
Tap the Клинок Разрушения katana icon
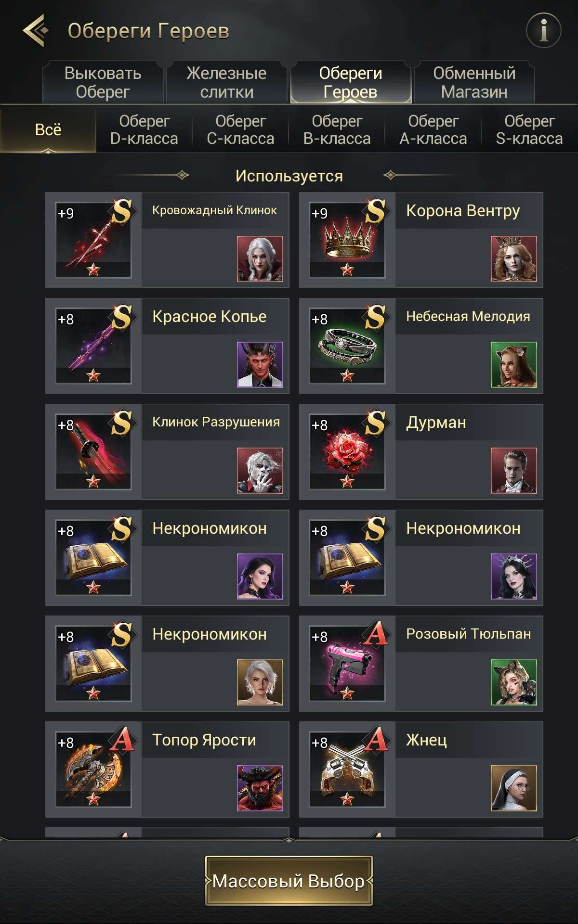pos(93,452)
